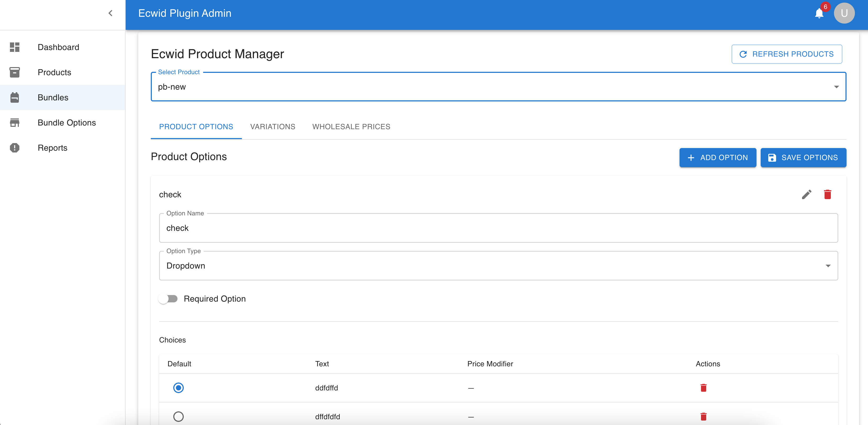The height and width of the screenshot is (425, 868).
Task: Click the Reports alert icon in sidebar
Action: click(14, 148)
